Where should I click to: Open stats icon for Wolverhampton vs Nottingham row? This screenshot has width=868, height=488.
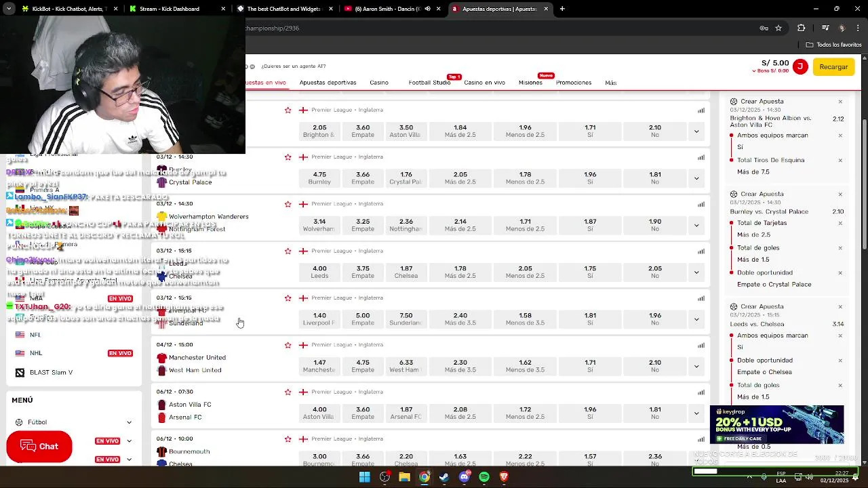(701, 204)
